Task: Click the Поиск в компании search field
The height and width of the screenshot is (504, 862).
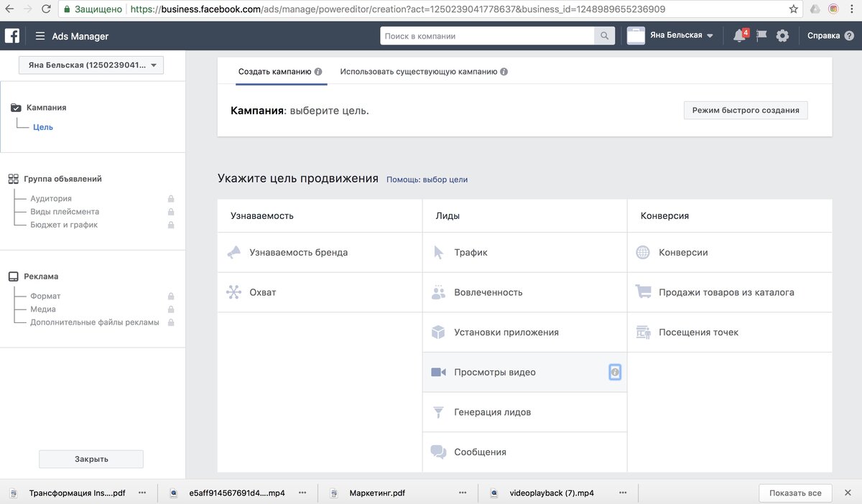Action: (488, 36)
